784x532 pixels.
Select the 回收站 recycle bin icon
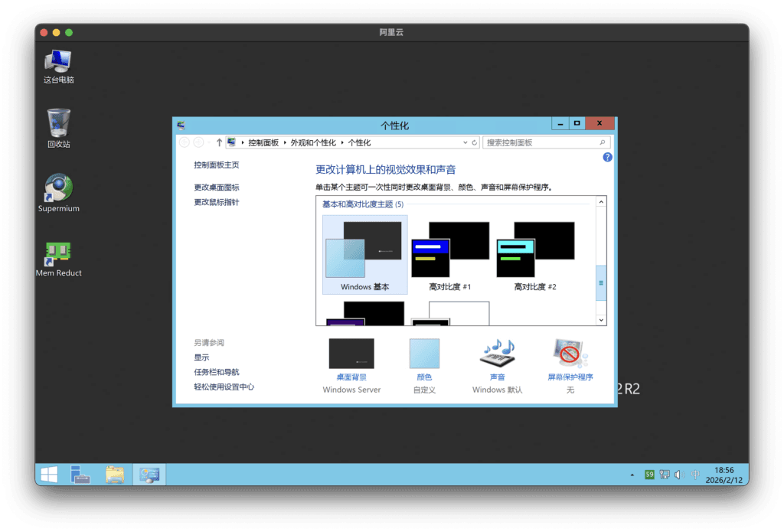pos(58,122)
